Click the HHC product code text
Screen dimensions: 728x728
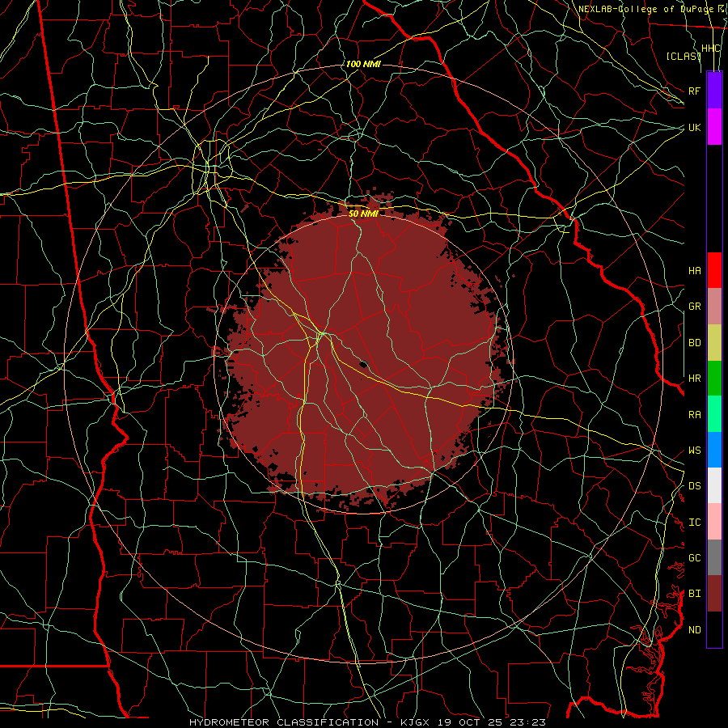(x=711, y=49)
